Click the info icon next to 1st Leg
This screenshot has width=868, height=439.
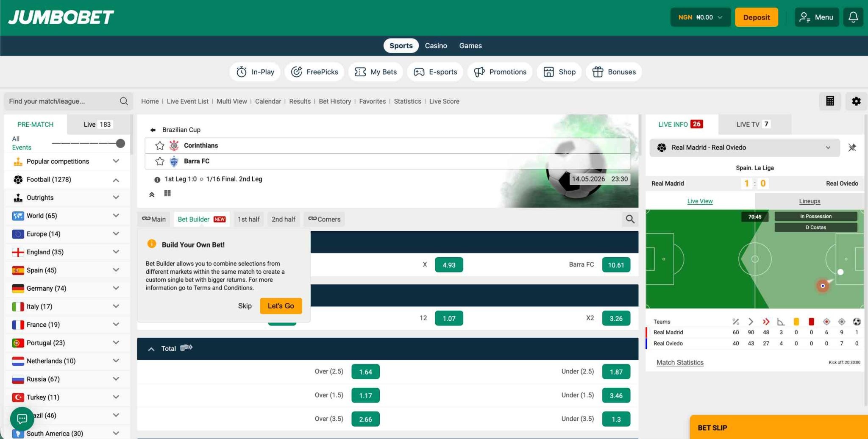coord(157,180)
